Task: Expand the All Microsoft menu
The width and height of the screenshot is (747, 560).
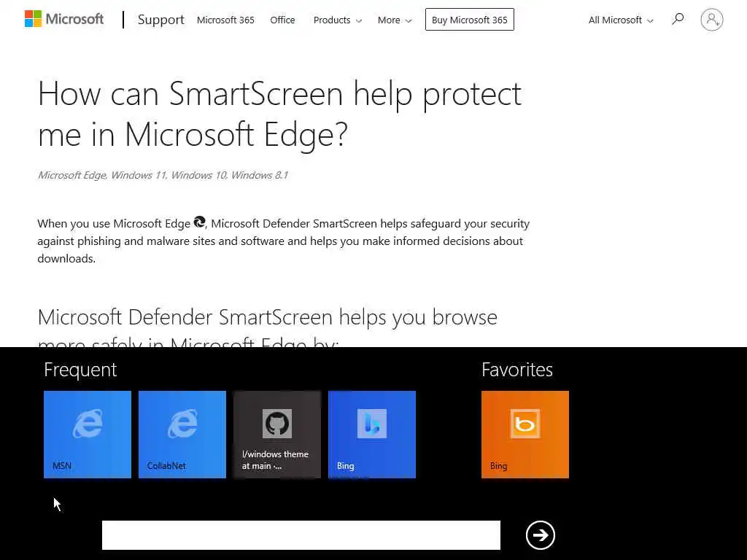Action: pyautogui.click(x=621, y=20)
